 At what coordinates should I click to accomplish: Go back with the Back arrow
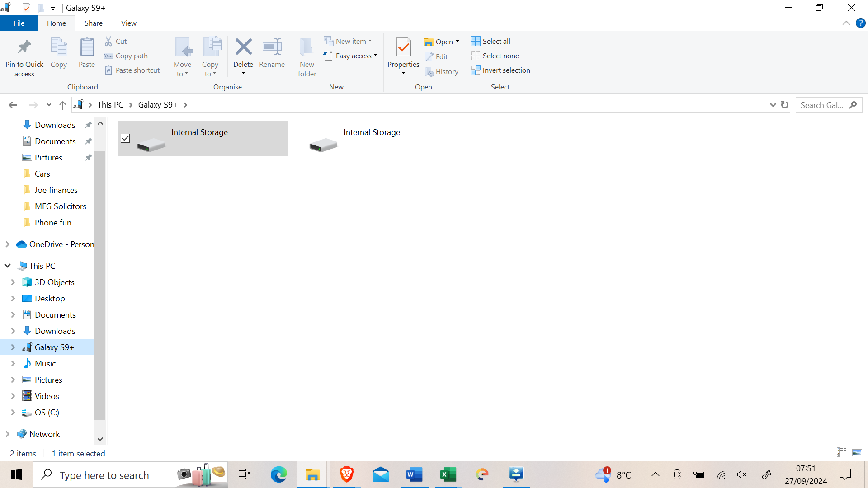point(13,105)
